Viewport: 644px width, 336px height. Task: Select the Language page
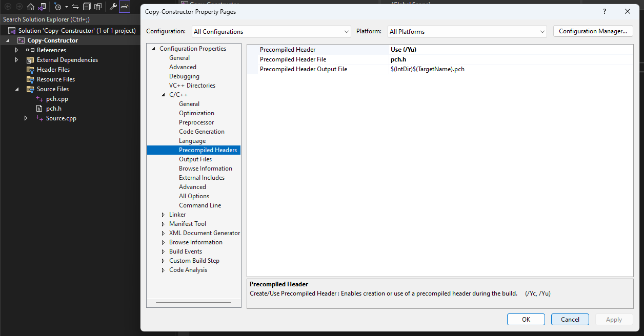[x=192, y=141]
